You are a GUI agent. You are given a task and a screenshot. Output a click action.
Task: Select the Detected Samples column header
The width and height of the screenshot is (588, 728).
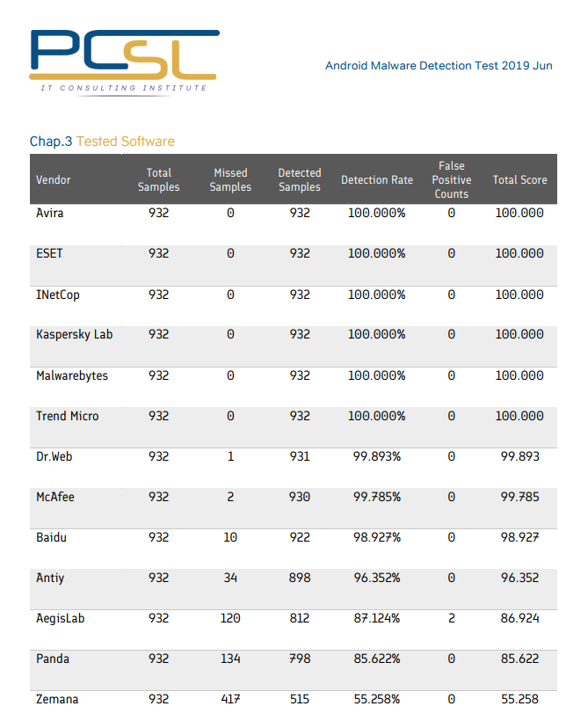tap(300, 180)
